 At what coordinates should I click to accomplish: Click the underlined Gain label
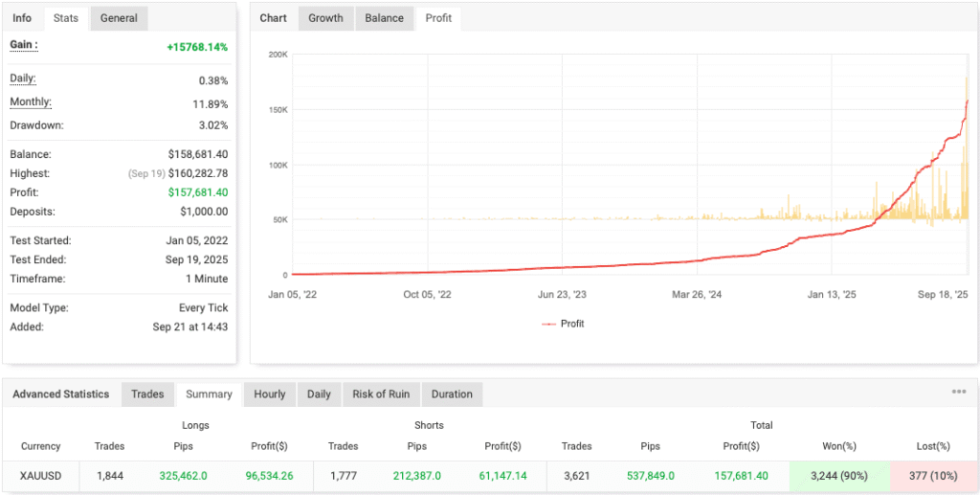pos(24,45)
